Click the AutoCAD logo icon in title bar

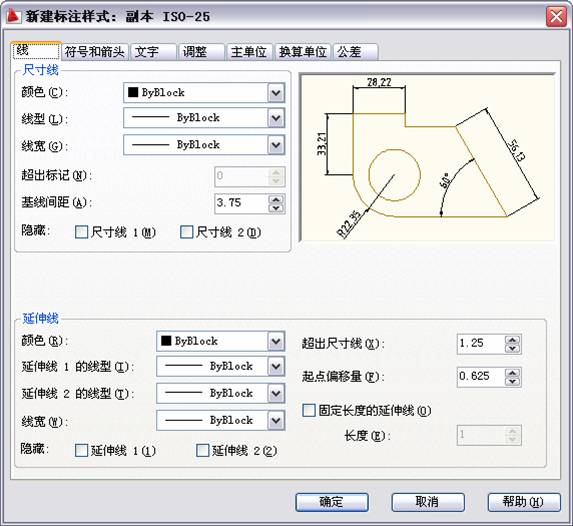coord(13,16)
